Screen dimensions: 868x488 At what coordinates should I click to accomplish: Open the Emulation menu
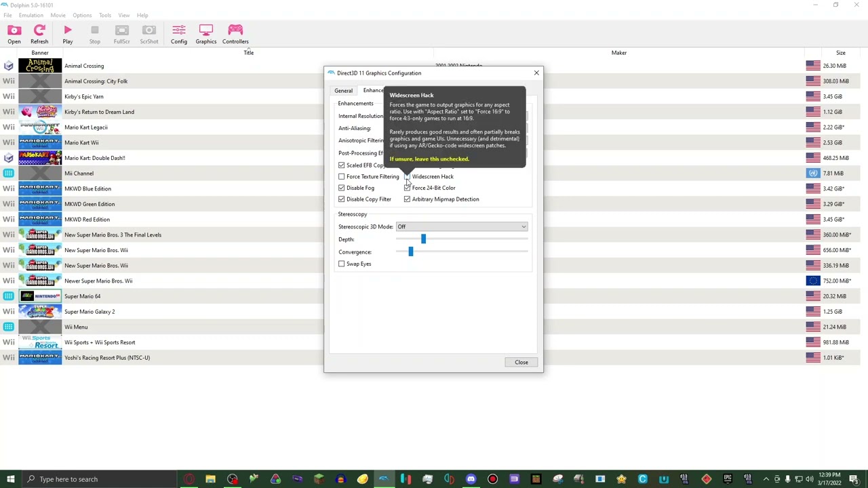(x=31, y=15)
